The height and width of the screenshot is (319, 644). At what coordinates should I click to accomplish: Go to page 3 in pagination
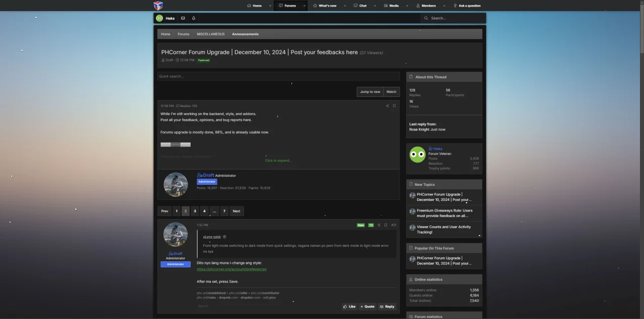coord(195,211)
